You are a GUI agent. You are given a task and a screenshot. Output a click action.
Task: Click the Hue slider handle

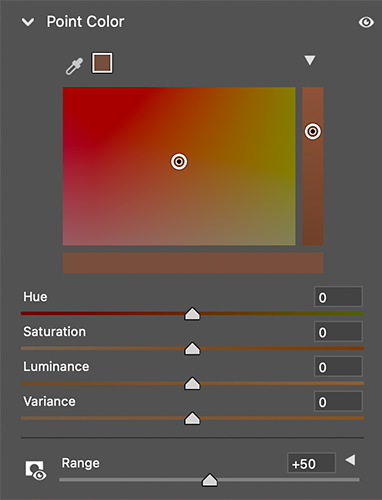[x=192, y=314]
